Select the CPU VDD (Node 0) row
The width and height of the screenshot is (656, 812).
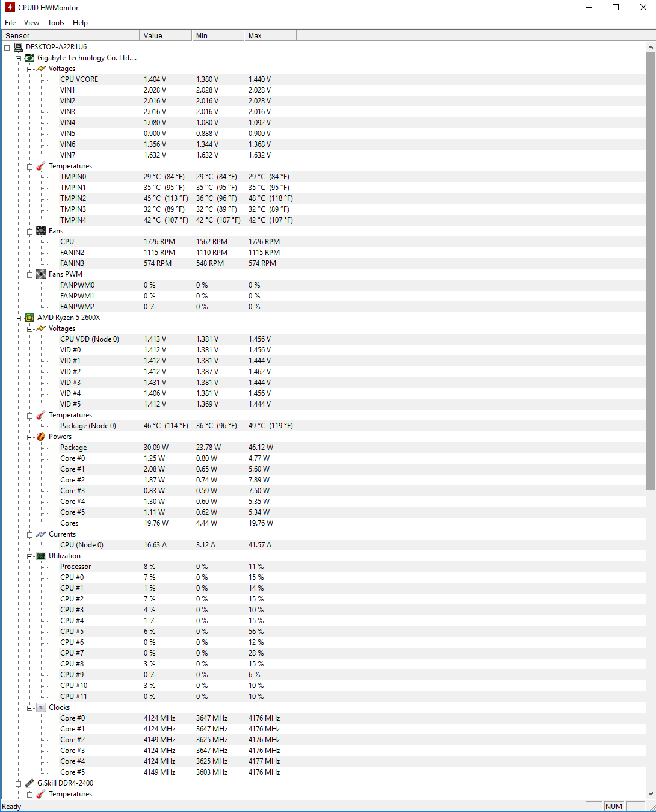point(323,339)
